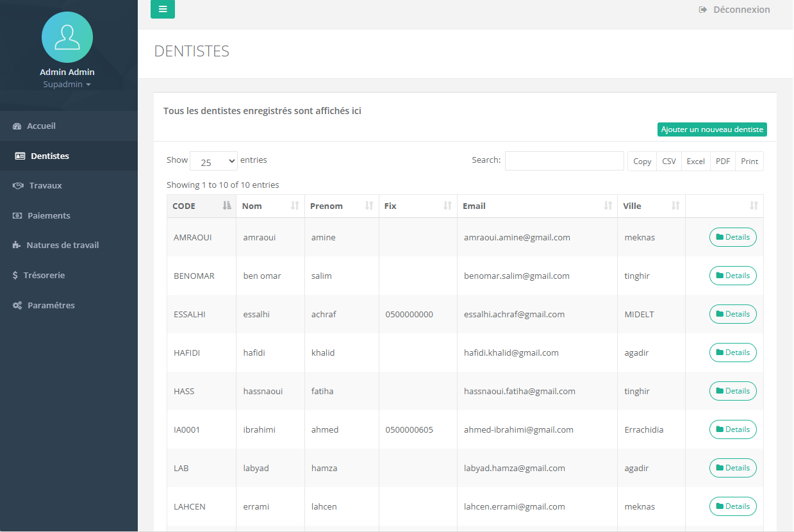Click sort arrows on Fix column
The image size is (794, 532).
(x=447, y=206)
